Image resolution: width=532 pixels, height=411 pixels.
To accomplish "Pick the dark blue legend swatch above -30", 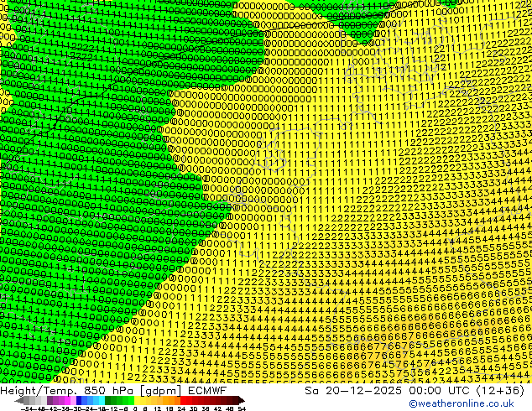I will coord(79,400).
